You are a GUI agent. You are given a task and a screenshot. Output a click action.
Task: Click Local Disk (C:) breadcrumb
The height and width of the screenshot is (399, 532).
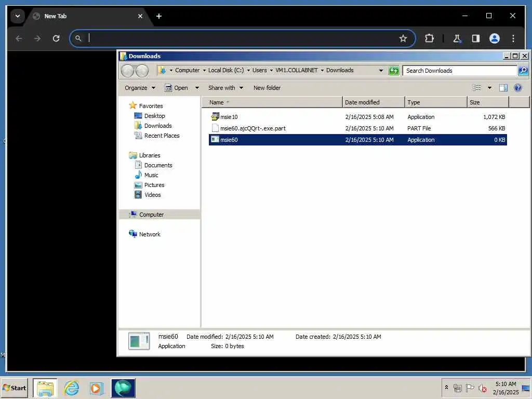(x=226, y=70)
